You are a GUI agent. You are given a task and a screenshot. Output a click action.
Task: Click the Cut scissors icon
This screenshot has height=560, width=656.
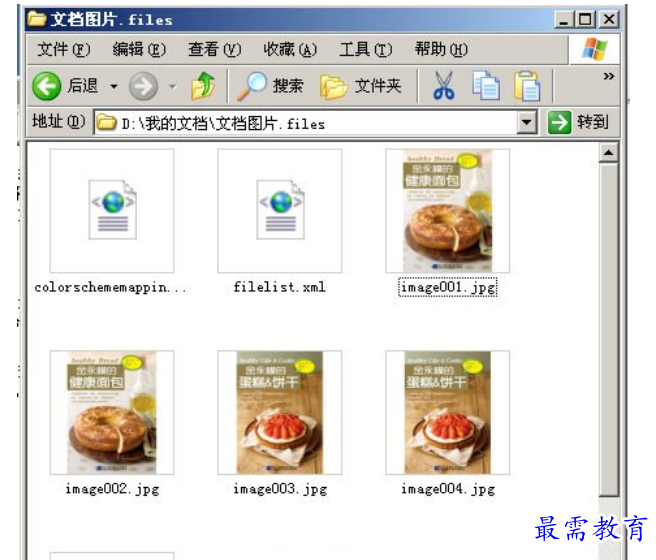(x=444, y=86)
